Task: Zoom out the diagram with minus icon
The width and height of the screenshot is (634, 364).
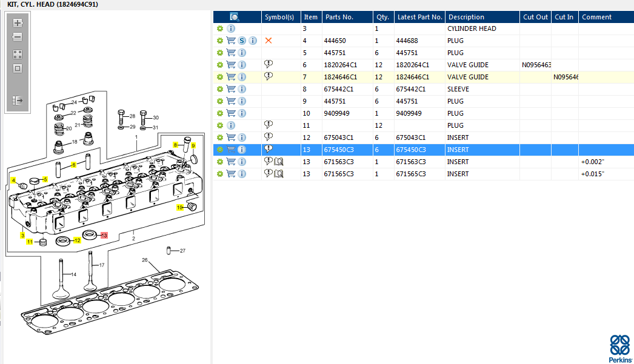Action: pyautogui.click(x=18, y=37)
